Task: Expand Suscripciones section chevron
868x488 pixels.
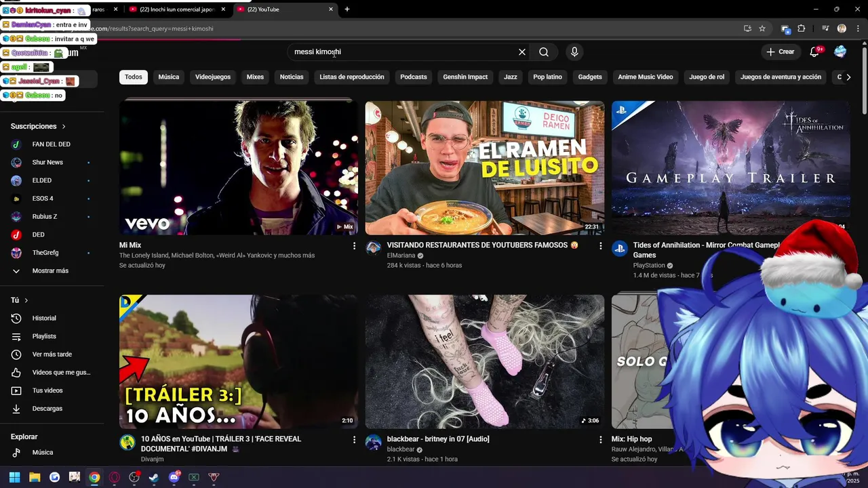Action: pyautogui.click(x=64, y=127)
